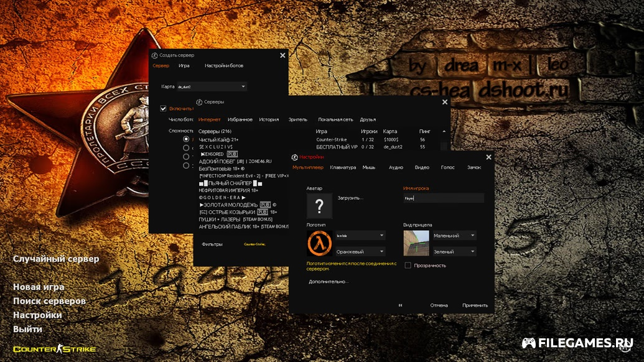The image size is (644, 362).
Task: Open the Мышь settings tab
Action: pyautogui.click(x=369, y=167)
